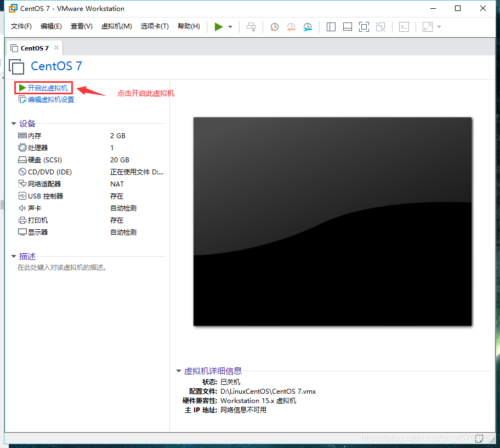Image resolution: width=500 pixels, height=448 pixels.
Task: Click the green power-on toolbar icon
Action: click(x=218, y=26)
